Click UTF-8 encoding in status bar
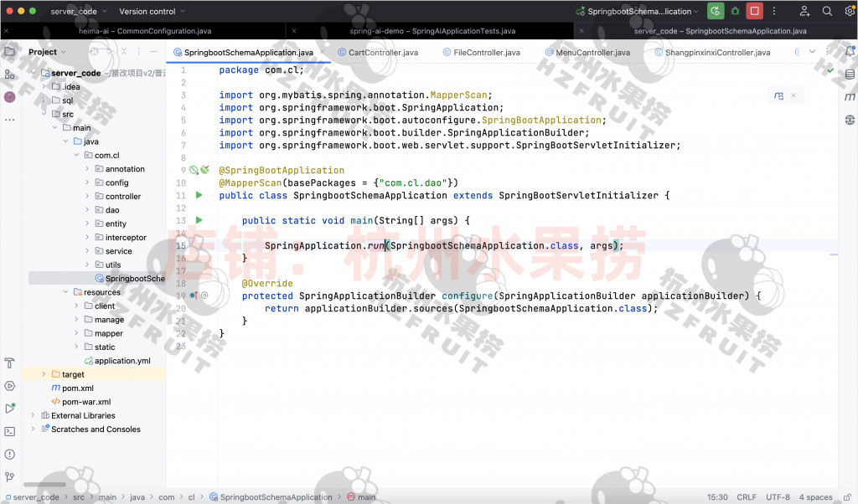 coord(777,497)
